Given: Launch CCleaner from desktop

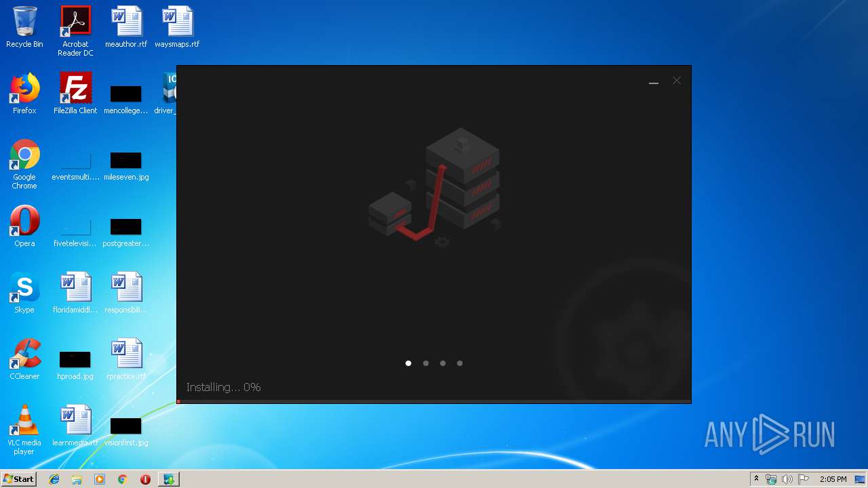Looking at the screenshot, I should 24,359.
